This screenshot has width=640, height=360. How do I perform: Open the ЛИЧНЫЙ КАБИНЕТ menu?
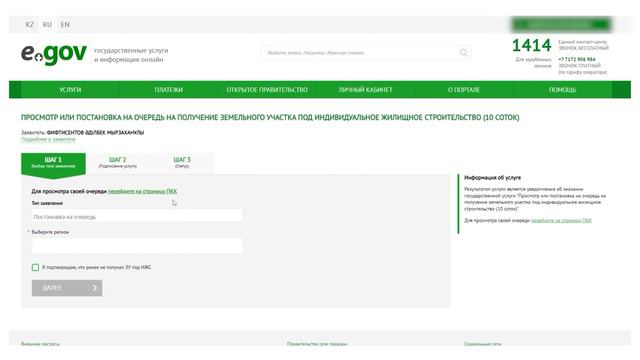pyautogui.click(x=365, y=90)
